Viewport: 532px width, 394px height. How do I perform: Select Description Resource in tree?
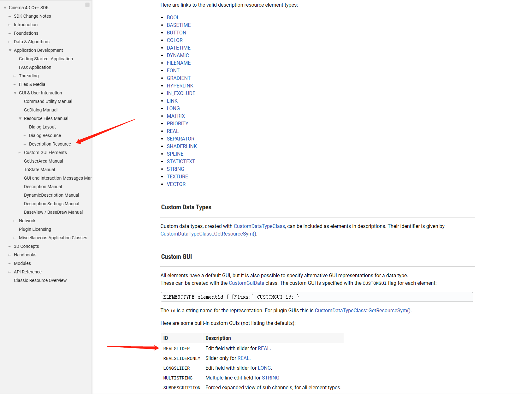(50, 144)
